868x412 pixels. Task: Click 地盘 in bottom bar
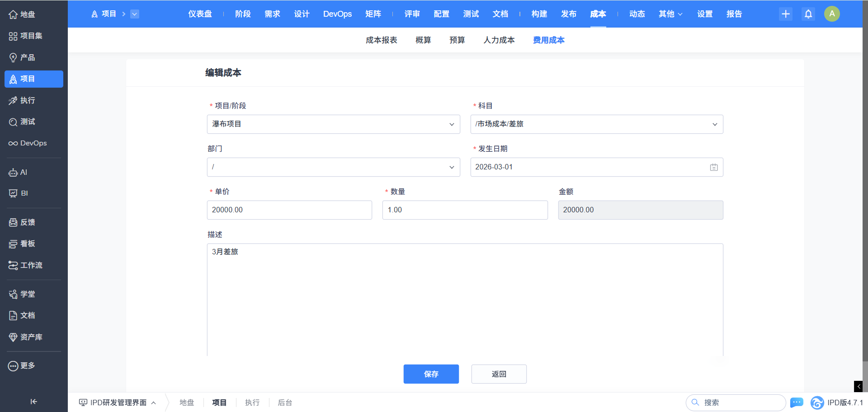point(187,403)
